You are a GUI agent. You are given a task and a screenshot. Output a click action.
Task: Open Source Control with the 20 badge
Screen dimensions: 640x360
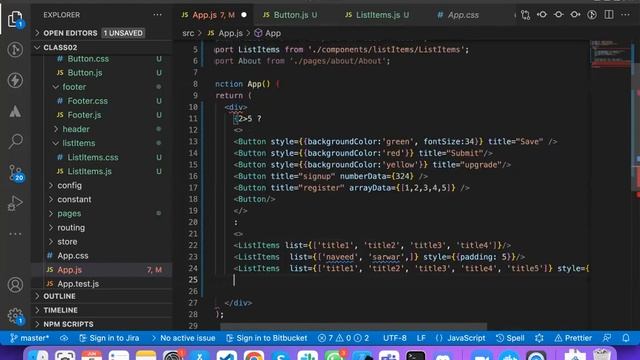(16, 173)
